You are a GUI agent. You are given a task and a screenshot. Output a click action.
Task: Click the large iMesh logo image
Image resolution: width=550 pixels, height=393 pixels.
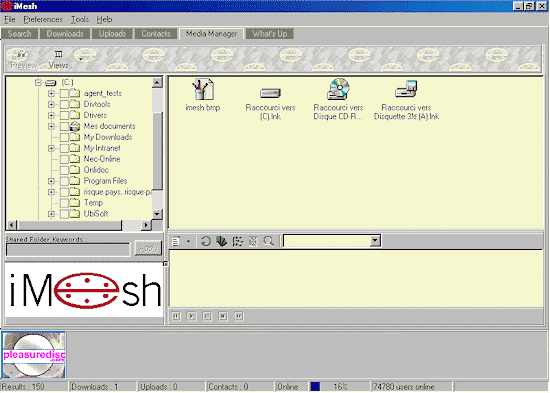tap(84, 291)
